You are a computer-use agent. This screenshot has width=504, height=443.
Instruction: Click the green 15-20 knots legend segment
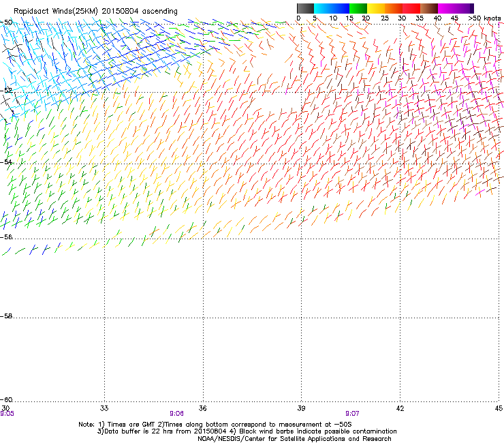click(358, 8)
